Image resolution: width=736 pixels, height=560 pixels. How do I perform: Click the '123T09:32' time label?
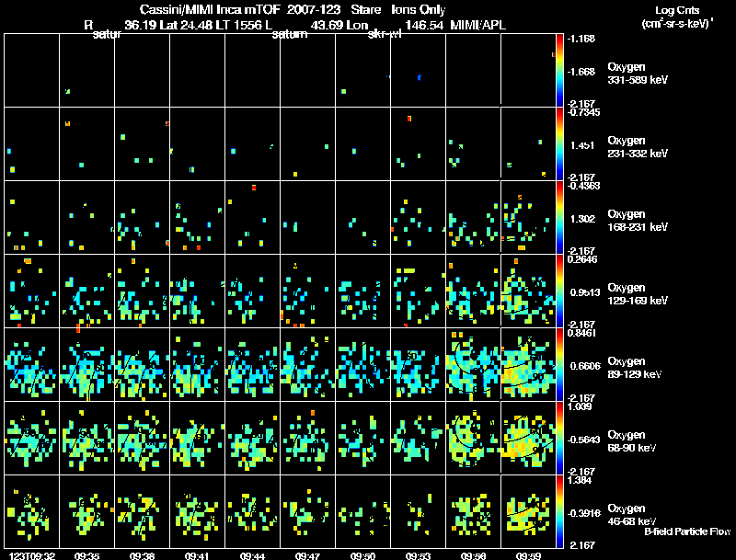(31, 555)
